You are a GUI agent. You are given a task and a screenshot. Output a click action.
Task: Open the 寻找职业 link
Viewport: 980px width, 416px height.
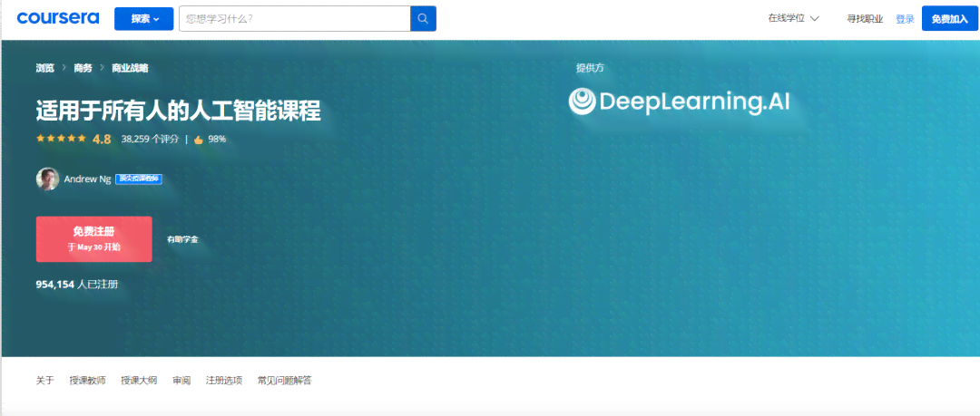865,19
